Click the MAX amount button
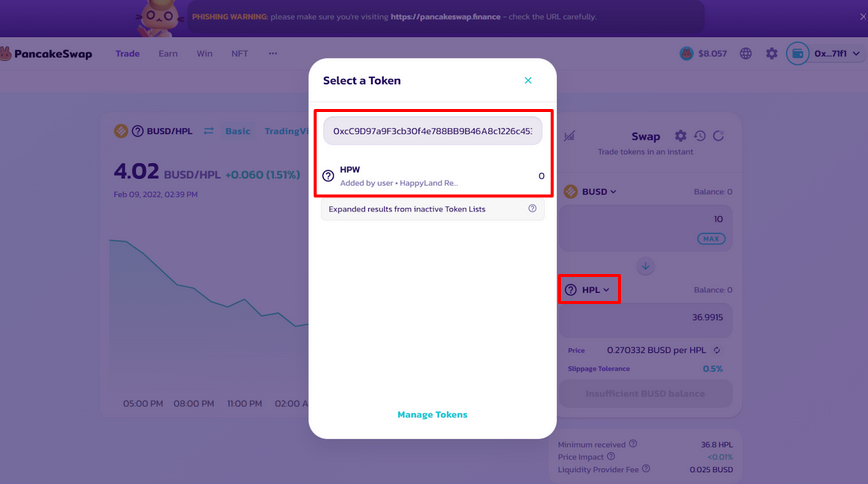The height and width of the screenshot is (484, 868). [x=712, y=239]
